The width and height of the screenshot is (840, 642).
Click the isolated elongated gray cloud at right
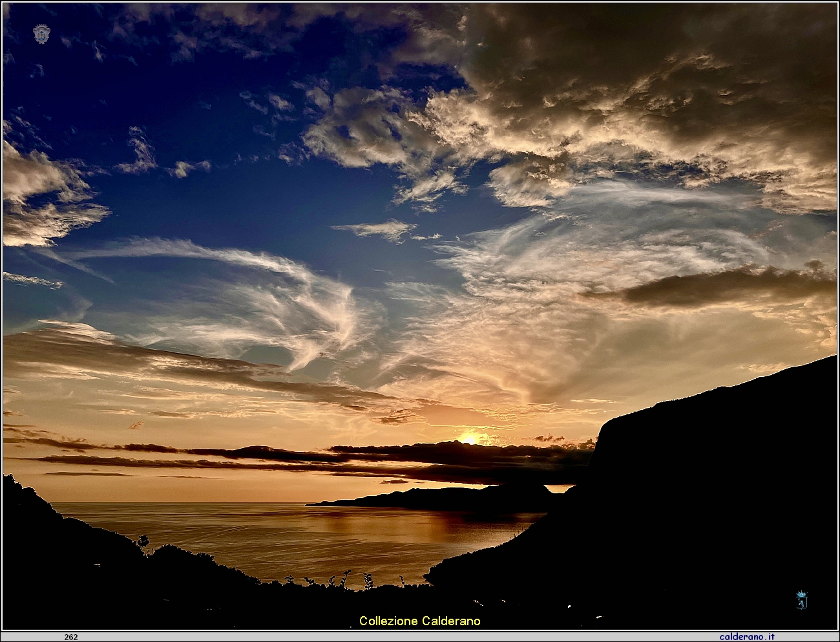click(x=717, y=290)
